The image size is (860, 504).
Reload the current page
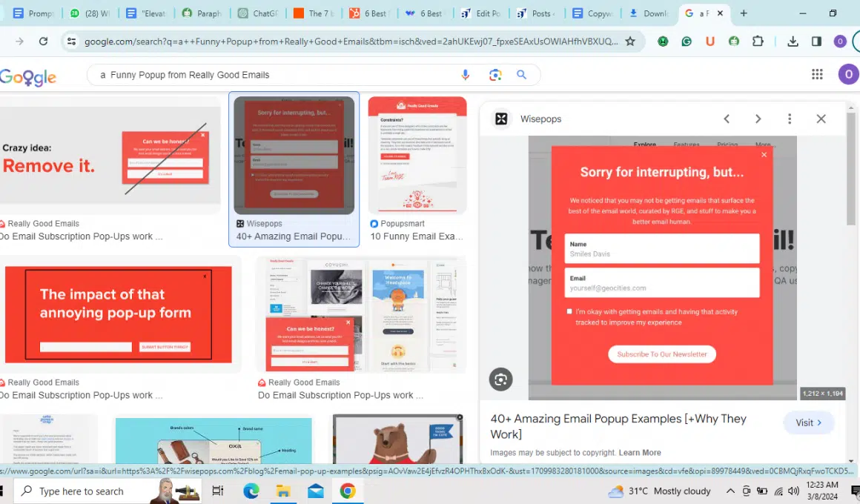click(x=44, y=42)
